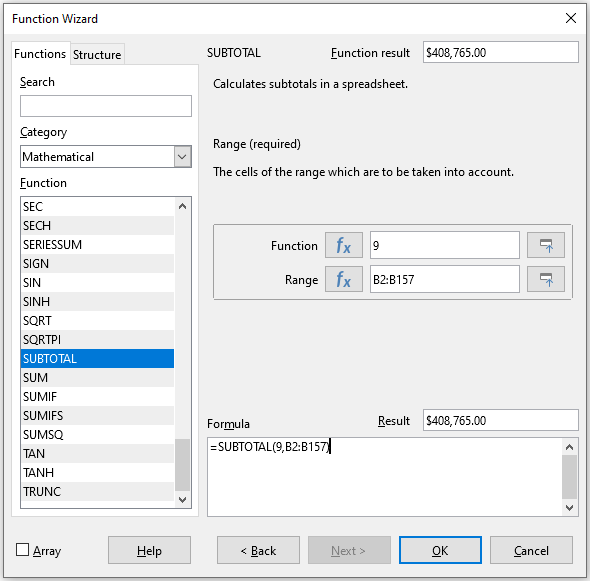Switch to the Structure tab
590x581 pixels.
[97, 55]
